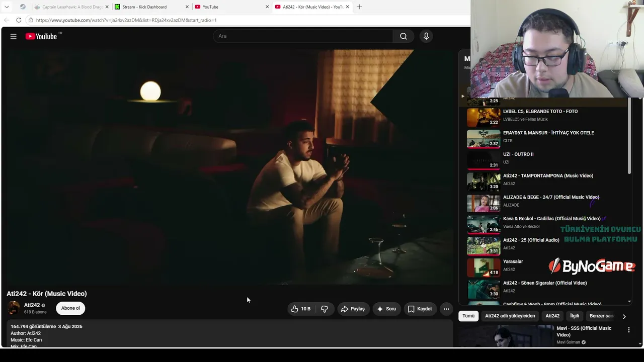
Task: Select the İlgili filter chip
Action: pyautogui.click(x=575, y=316)
